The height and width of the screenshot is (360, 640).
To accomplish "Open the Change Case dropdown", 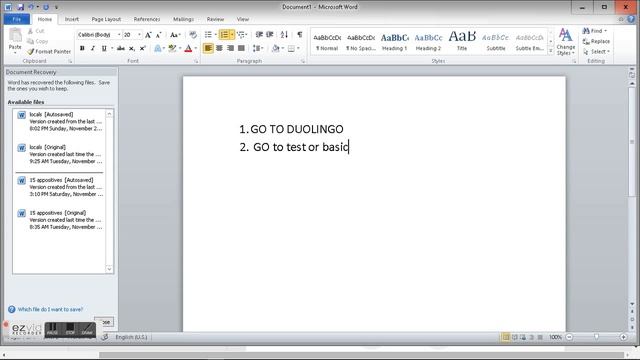I will pyautogui.click(x=175, y=35).
